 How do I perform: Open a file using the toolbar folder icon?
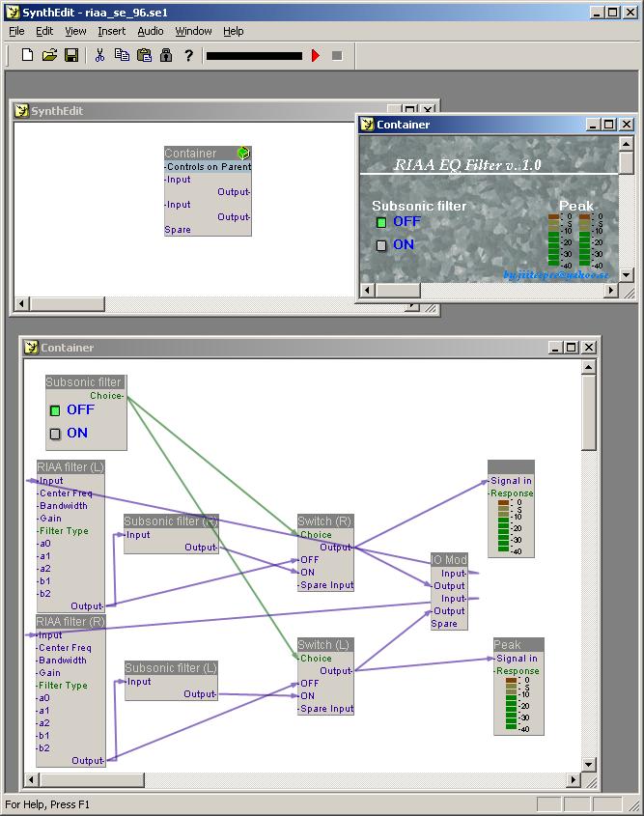[49, 55]
